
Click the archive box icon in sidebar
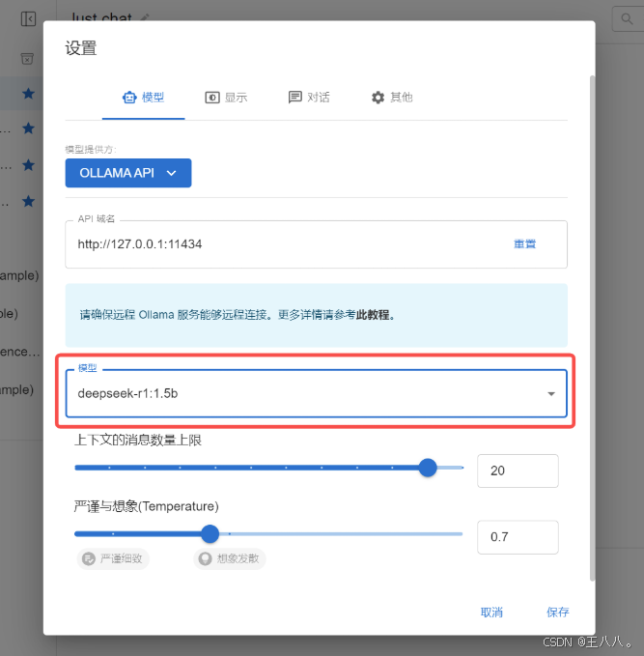(x=27, y=59)
